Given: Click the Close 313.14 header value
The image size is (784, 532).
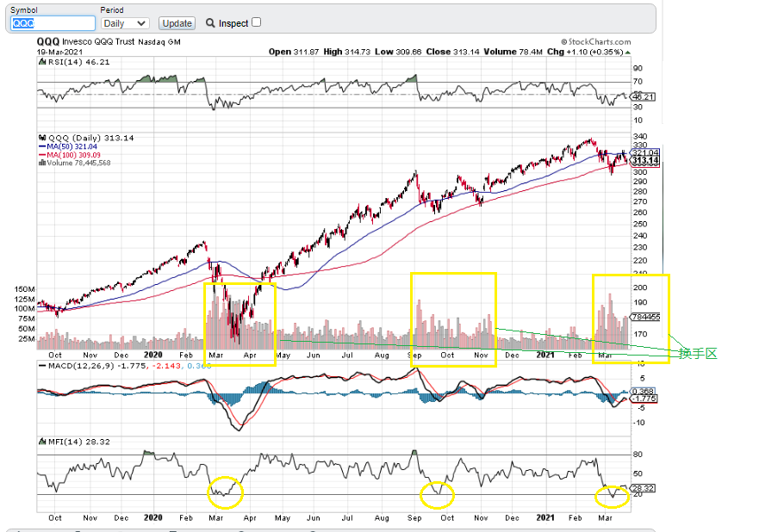Looking at the screenshot, I should 452,52.
